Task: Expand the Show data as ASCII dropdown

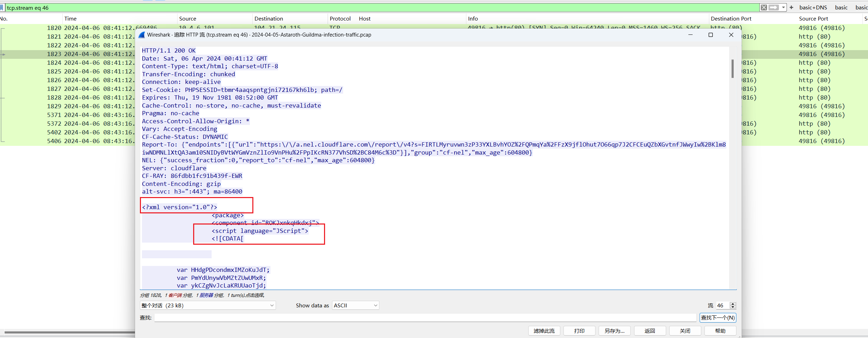Action: pos(355,305)
